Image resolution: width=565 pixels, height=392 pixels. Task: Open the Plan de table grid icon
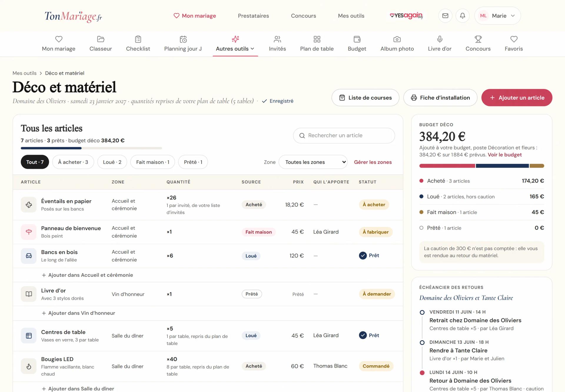coord(317,39)
